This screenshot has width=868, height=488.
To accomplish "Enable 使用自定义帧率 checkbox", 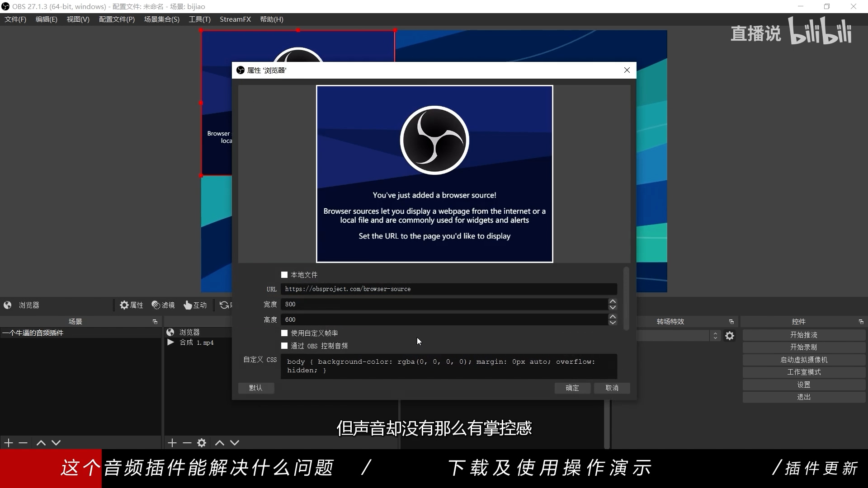I will (x=284, y=333).
